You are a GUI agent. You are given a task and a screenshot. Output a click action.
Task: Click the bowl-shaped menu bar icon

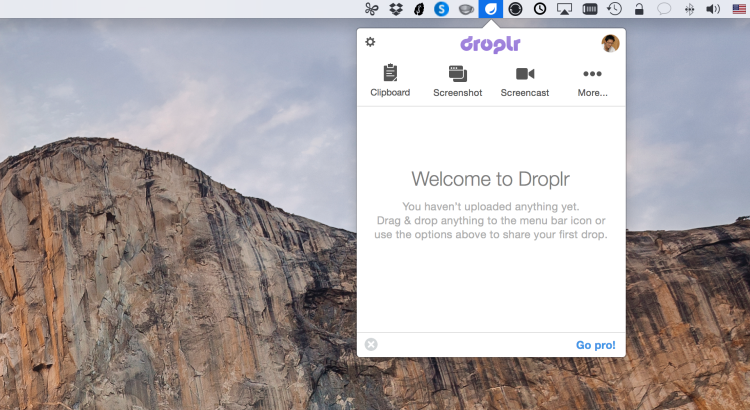click(466, 9)
